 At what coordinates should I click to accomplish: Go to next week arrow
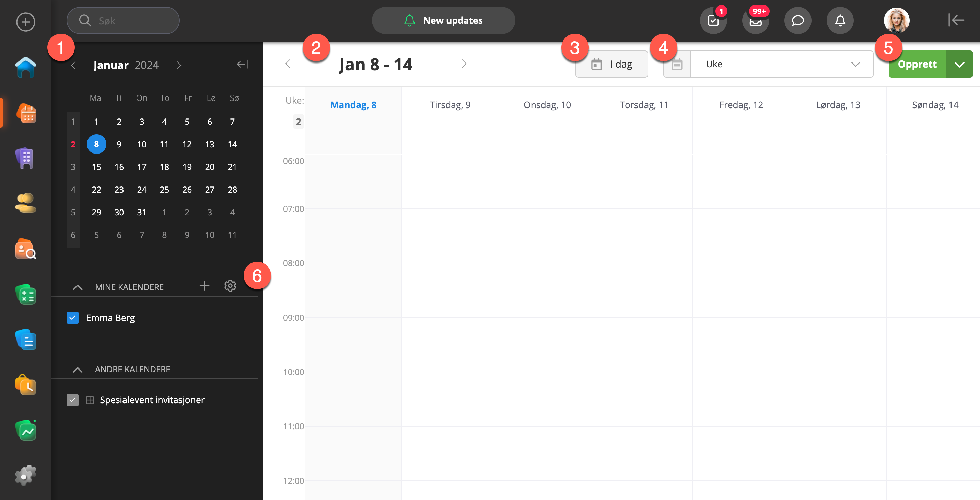464,64
